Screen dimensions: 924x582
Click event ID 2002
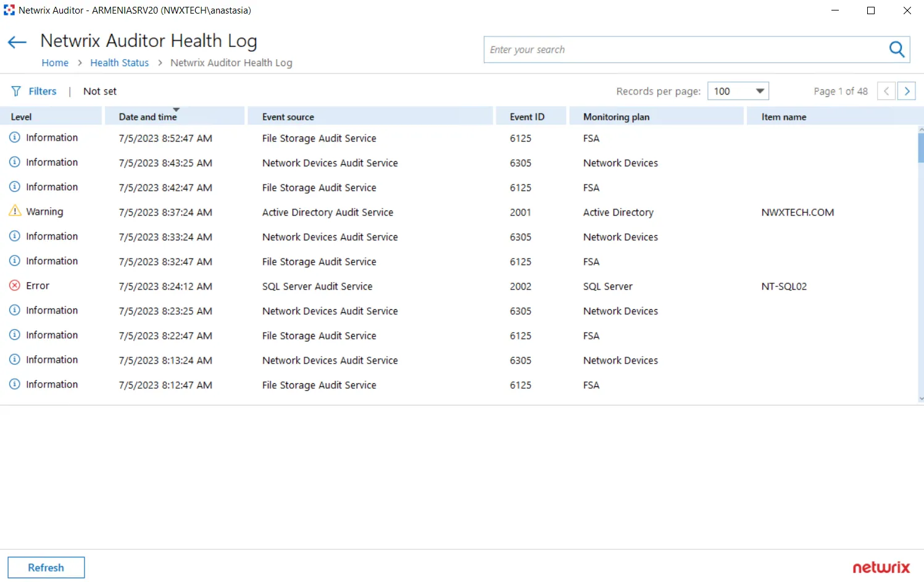[520, 286]
